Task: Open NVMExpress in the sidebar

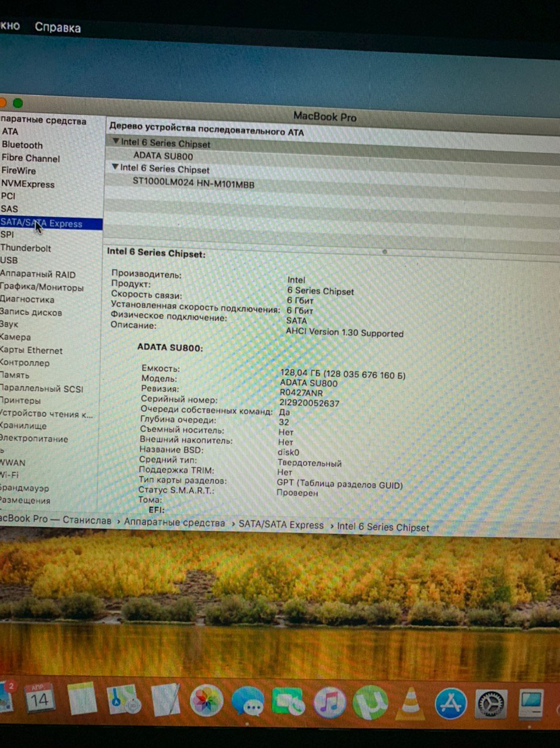Action: (x=28, y=183)
